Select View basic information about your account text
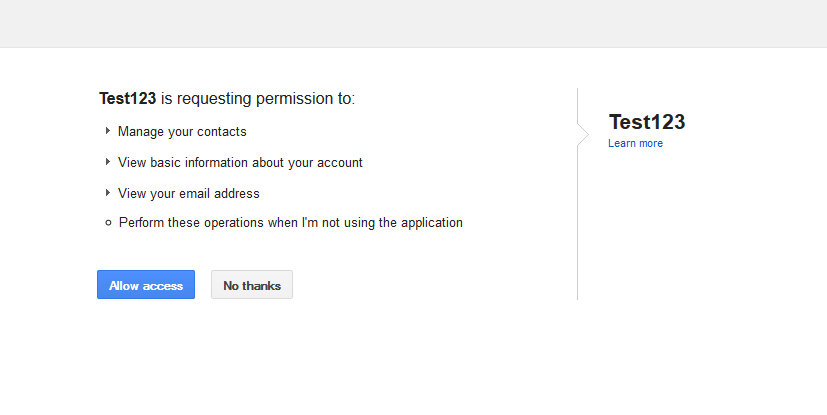Screen dimensions: 827x415 tap(240, 162)
